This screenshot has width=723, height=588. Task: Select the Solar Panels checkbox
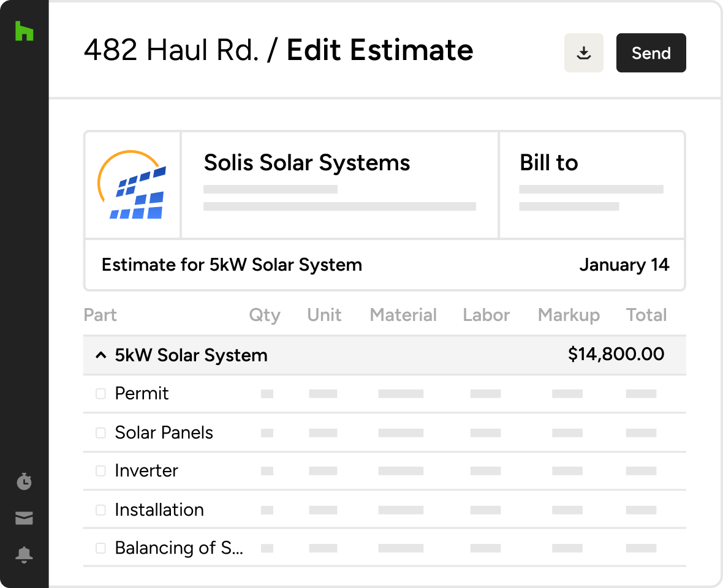[101, 433]
